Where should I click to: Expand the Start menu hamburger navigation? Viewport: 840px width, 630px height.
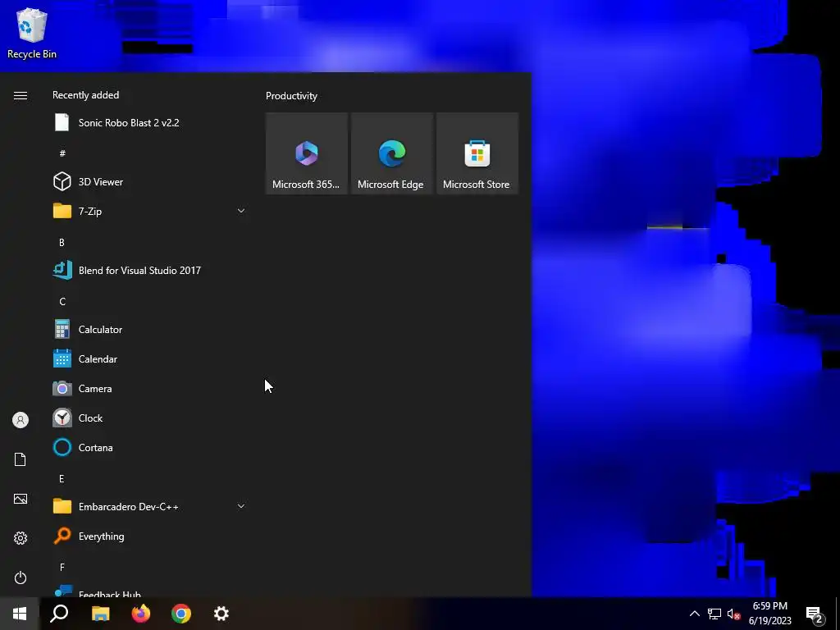[x=21, y=95]
